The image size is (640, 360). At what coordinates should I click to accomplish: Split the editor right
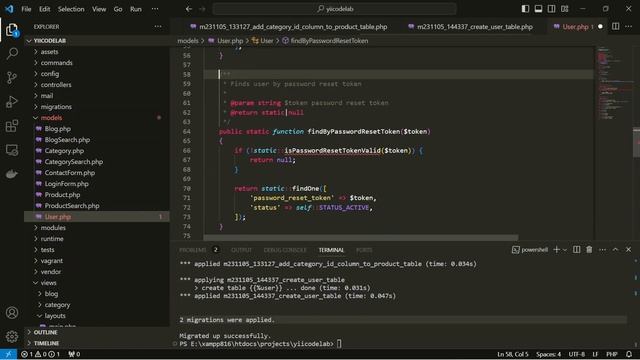[615, 27]
